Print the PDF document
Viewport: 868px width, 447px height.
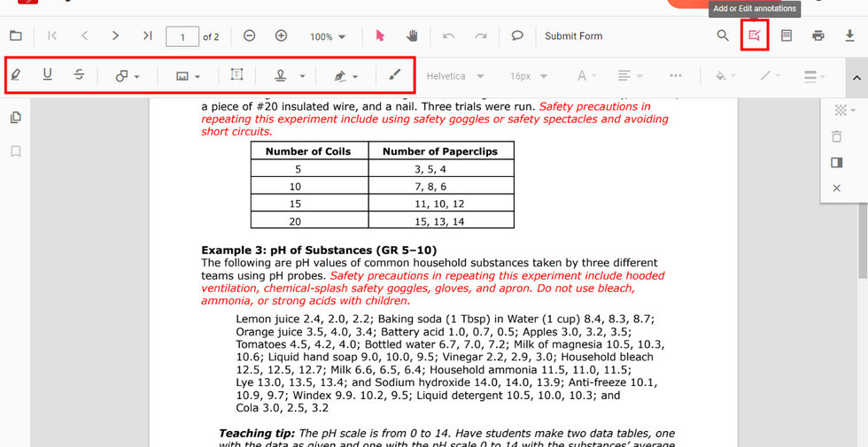[818, 36]
